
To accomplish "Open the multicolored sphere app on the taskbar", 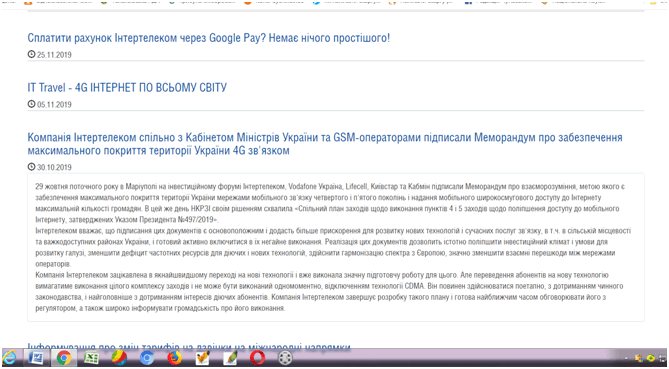I will (x=119, y=357).
